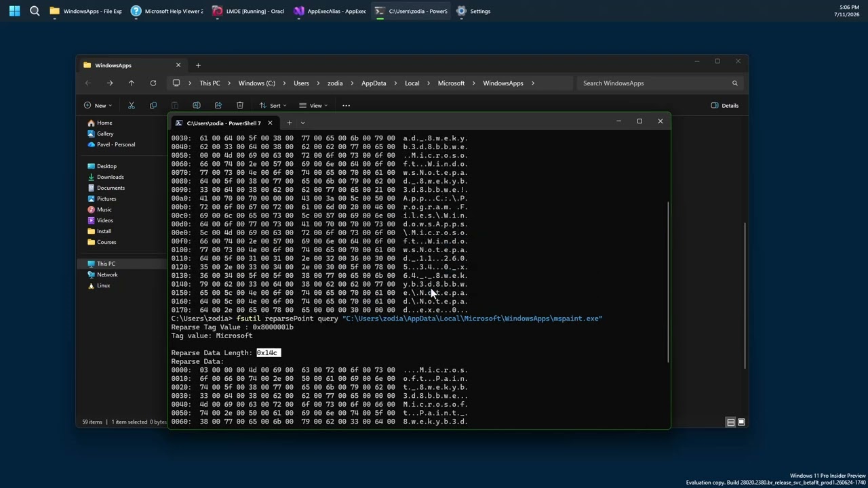
Task: Add a new File Explorer tab
Action: pyautogui.click(x=198, y=65)
